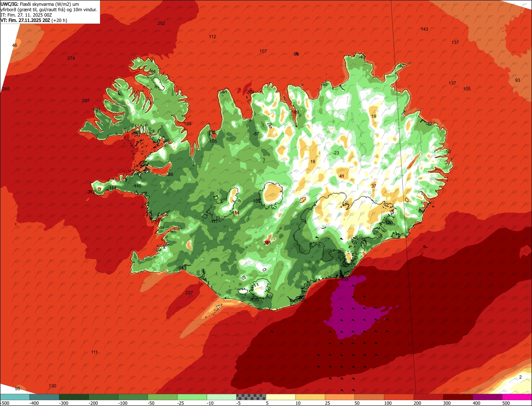Pick the light green swatch from -25 to -10
Screen dimensions: 532x406
[192, 396]
